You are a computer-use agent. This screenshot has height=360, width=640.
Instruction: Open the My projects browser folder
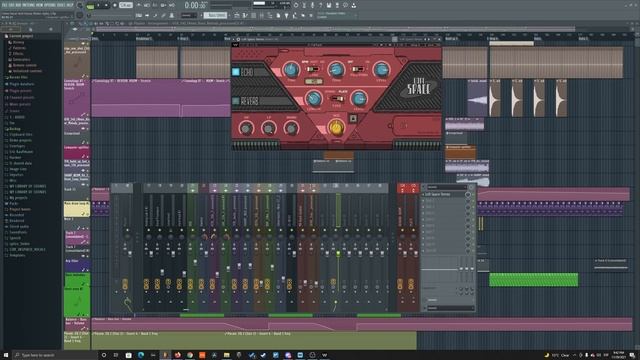coord(19,198)
